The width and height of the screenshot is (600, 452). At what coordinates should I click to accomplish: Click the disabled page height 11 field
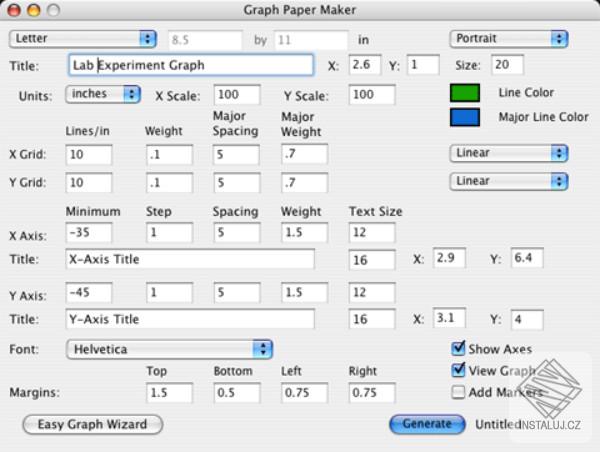click(311, 40)
